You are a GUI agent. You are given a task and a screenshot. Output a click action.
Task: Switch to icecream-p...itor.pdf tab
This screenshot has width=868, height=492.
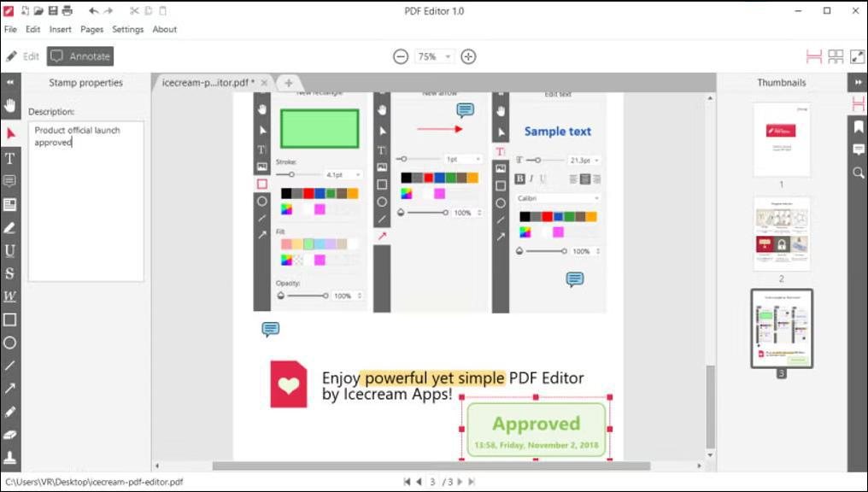208,83
